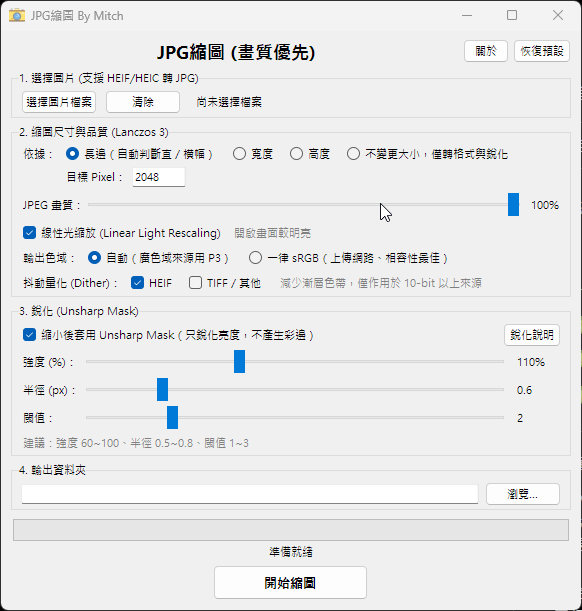Click 恢復預設 to restore defaults
The image size is (582, 611).
[542, 51]
